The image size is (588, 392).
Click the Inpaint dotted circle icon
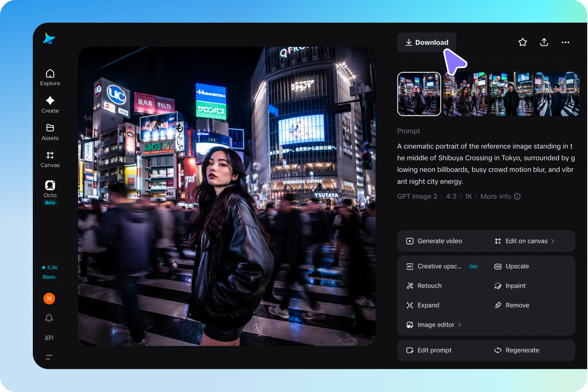tap(498, 286)
